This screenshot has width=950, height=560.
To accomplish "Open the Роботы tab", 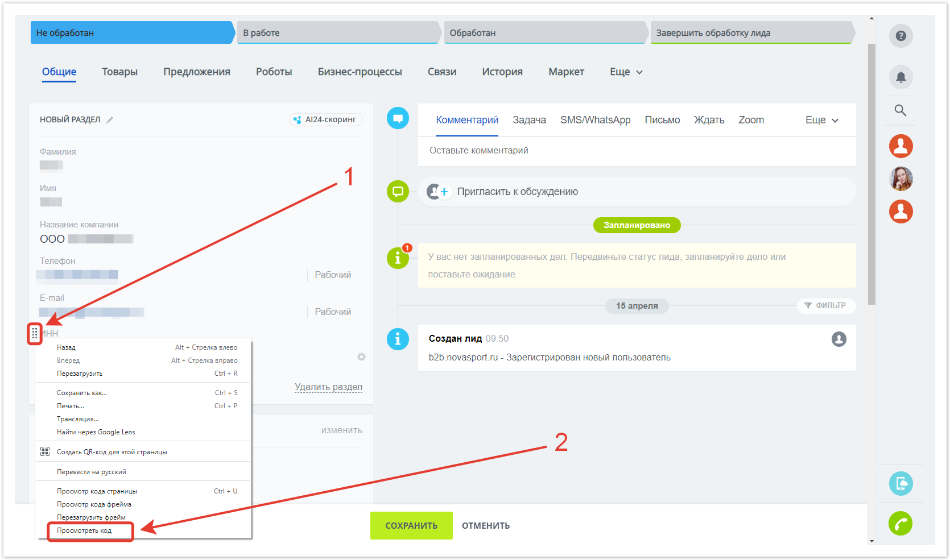I will (274, 72).
